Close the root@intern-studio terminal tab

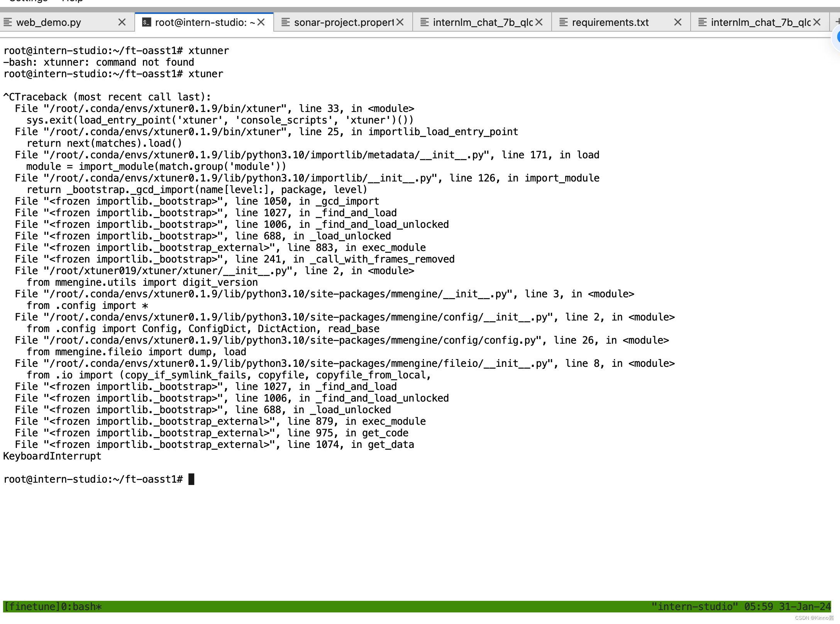261,22
